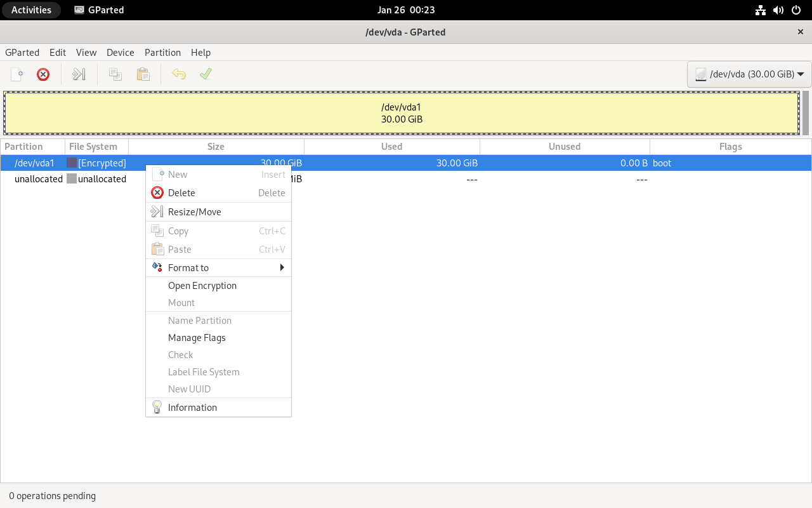Viewport: 812px width, 508px height.
Task: Click the Resize/Move toolbar icon
Action: click(x=79, y=74)
